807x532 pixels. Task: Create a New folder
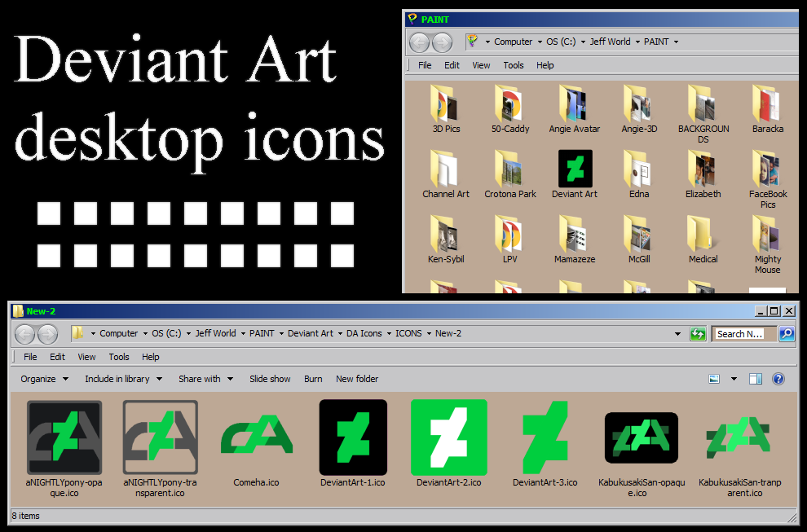tap(357, 379)
